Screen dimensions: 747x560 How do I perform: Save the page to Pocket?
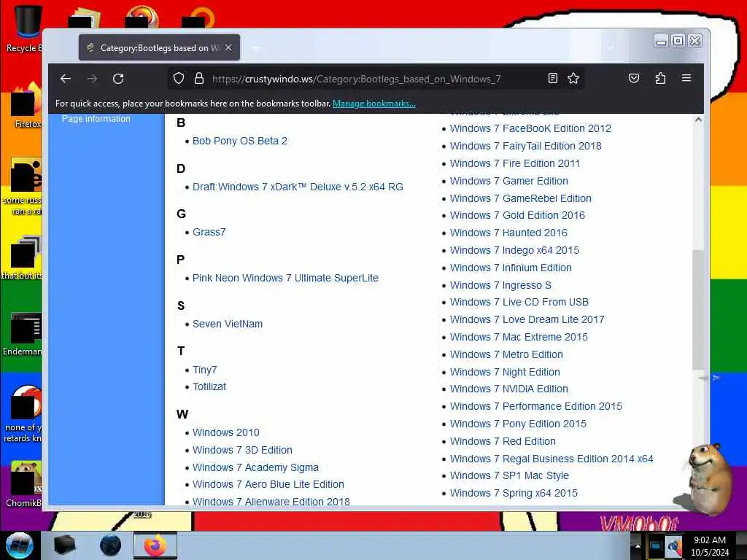[x=634, y=78]
